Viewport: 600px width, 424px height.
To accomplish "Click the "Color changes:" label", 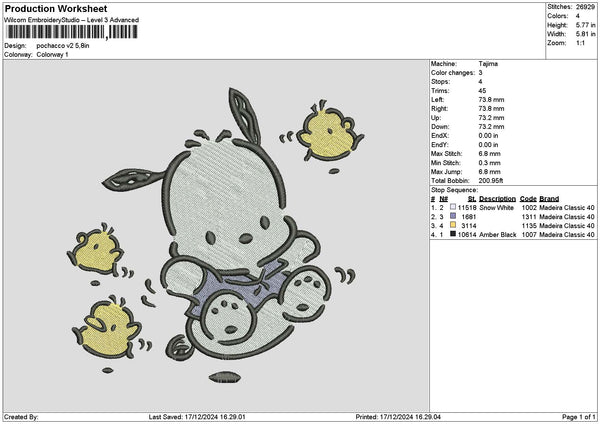I will (x=453, y=73).
